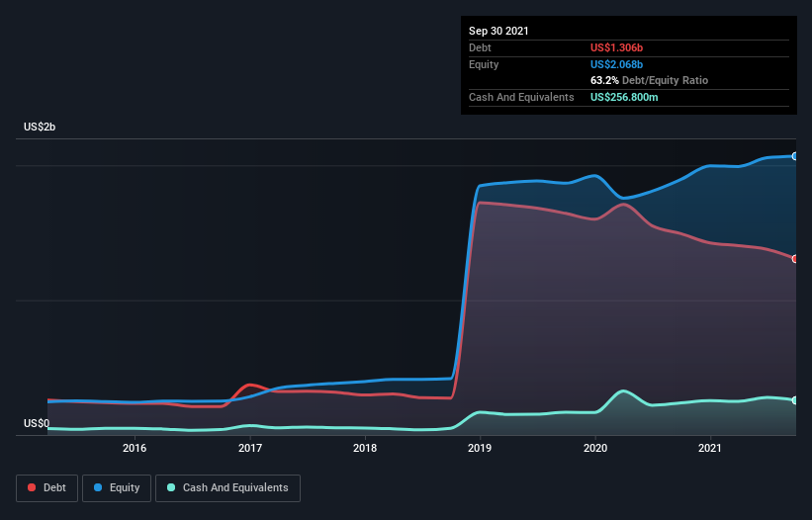
Task: Click the 2018 x-axis label
Action: click(x=365, y=448)
